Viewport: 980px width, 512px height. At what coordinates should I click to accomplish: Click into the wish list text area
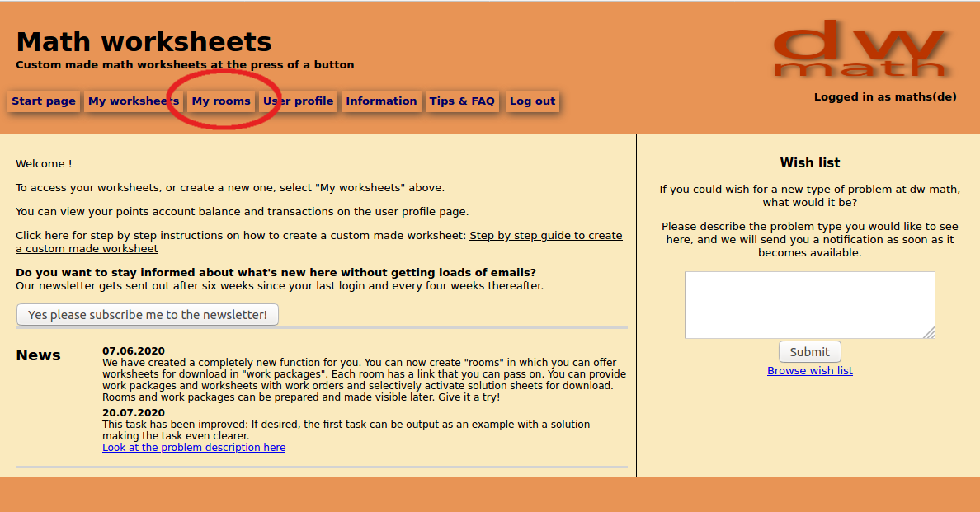pyautogui.click(x=810, y=305)
